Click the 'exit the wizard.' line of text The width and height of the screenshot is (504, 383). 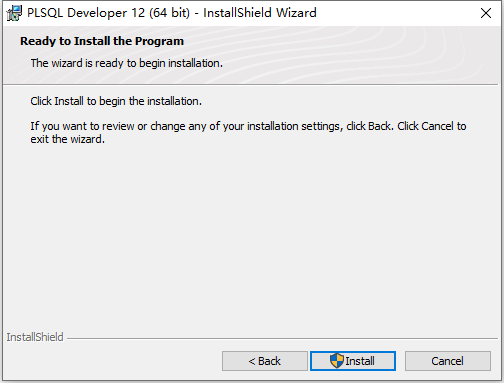point(68,139)
